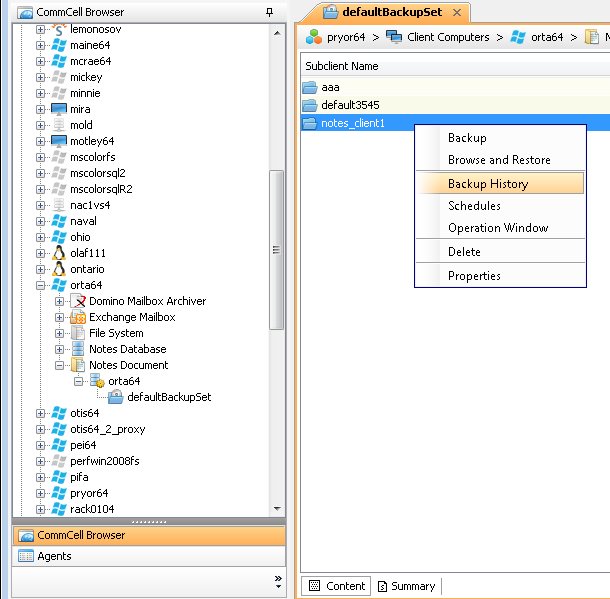Click the Notes Database agent icon

pyautogui.click(x=78, y=349)
